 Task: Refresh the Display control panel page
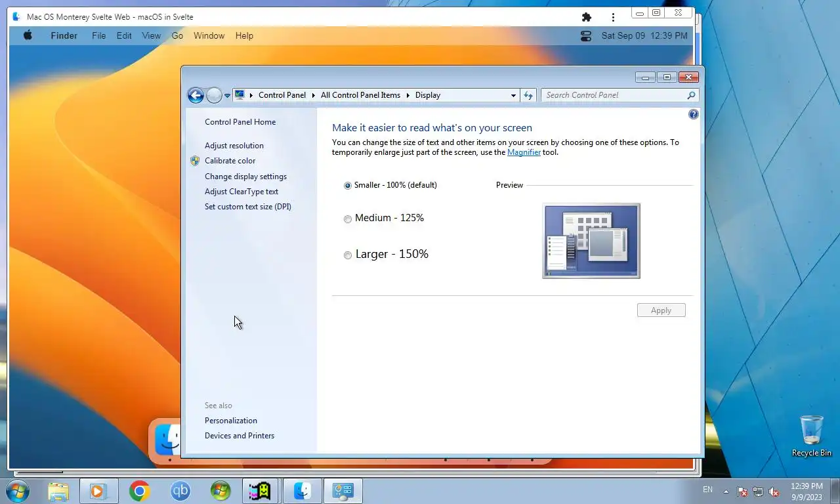pyautogui.click(x=528, y=95)
